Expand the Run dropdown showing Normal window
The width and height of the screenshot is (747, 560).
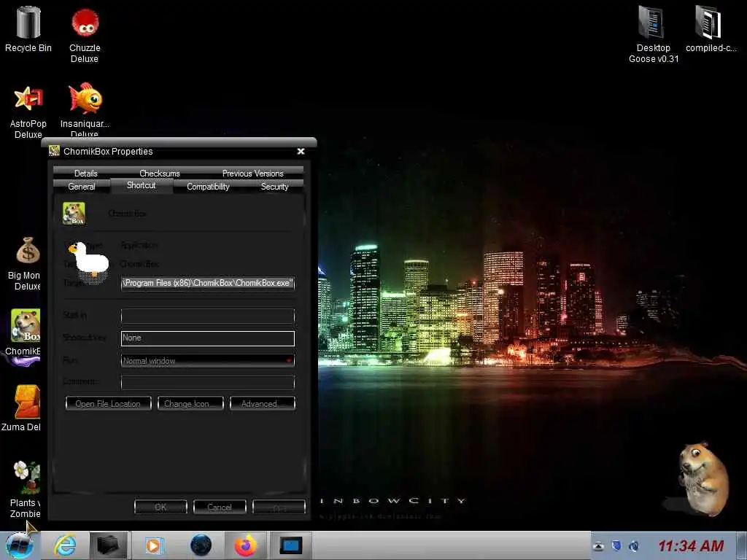coord(208,360)
